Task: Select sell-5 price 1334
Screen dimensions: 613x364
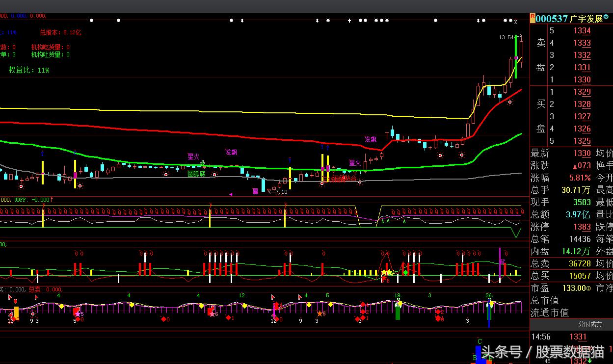Action: 582,31
